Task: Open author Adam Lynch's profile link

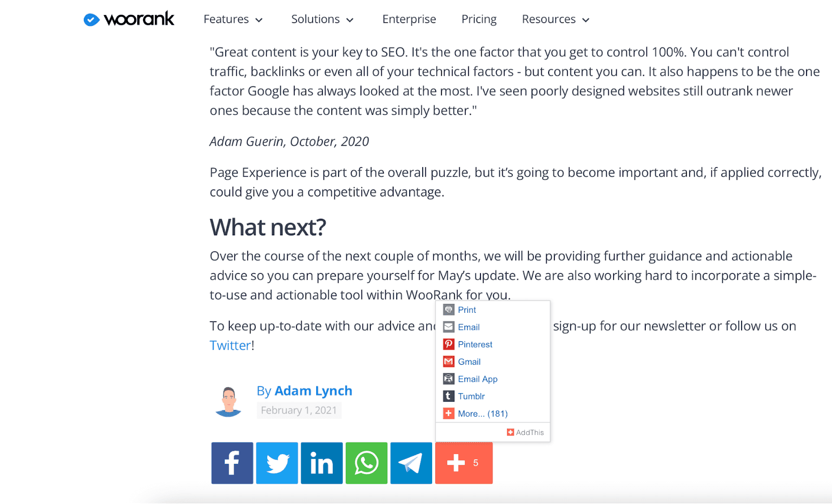Action: pos(313,391)
